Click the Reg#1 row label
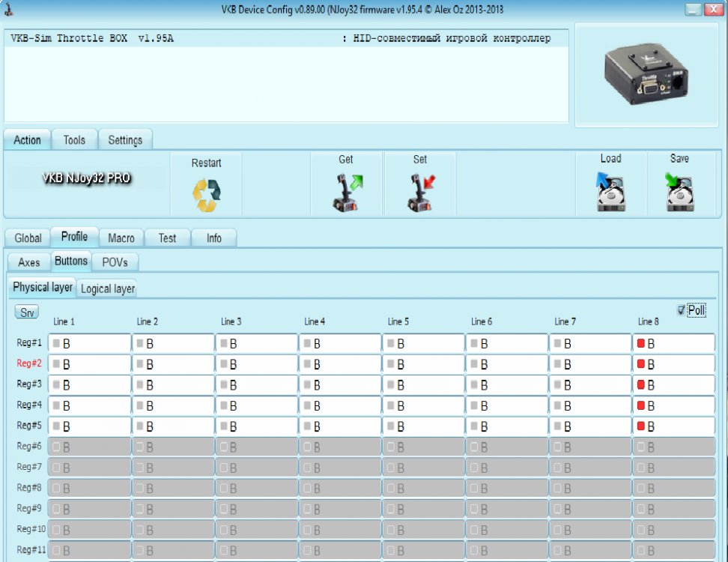Screen dimensions: 728x562 pos(28,342)
